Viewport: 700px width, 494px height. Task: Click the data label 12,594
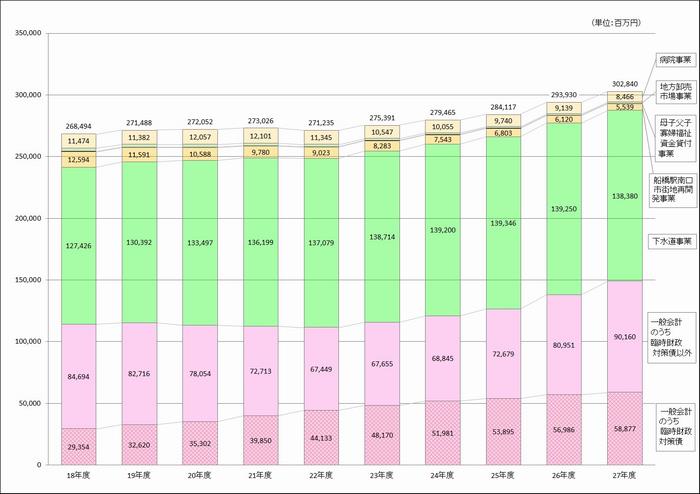click(x=79, y=160)
